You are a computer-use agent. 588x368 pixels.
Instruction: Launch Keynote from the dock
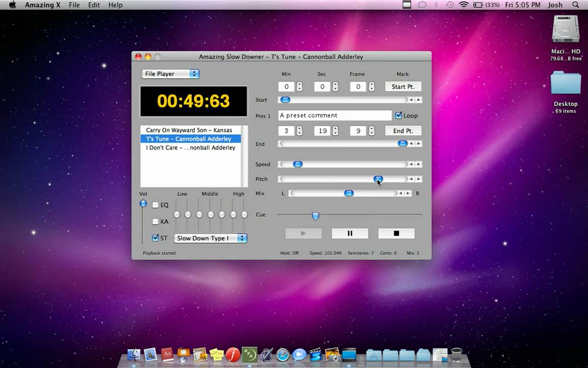(x=183, y=355)
